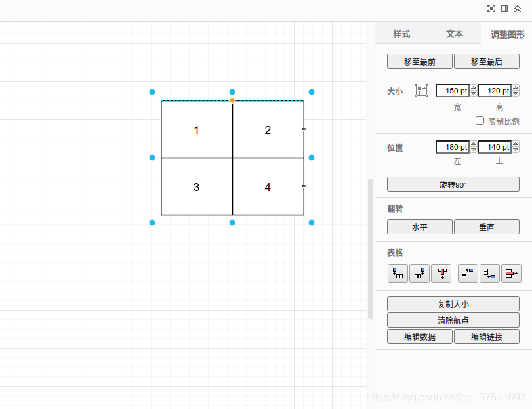Image resolution: width=532 pixels, height=409 pixels.
Task: Select table cell 3 on canvas
Action: [x=197, y=186]
